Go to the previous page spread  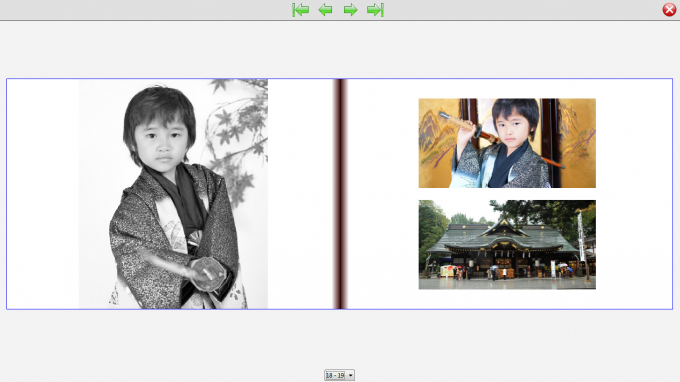click(x=325, y=10)
